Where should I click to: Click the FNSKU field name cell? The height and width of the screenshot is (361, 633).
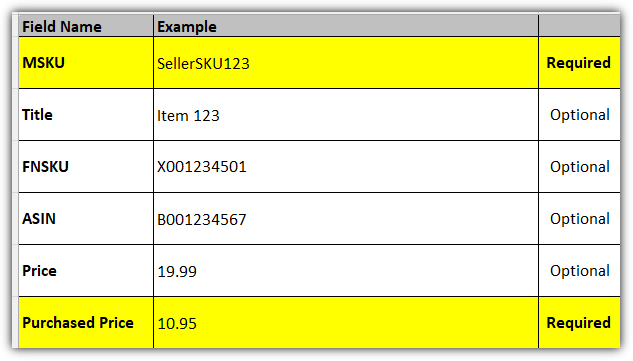click(x=86, y=167)
